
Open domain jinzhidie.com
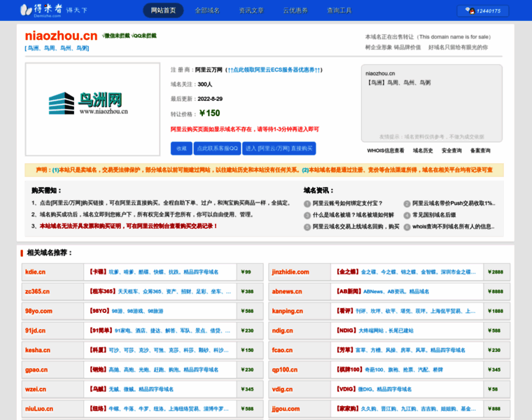(290, 272)
